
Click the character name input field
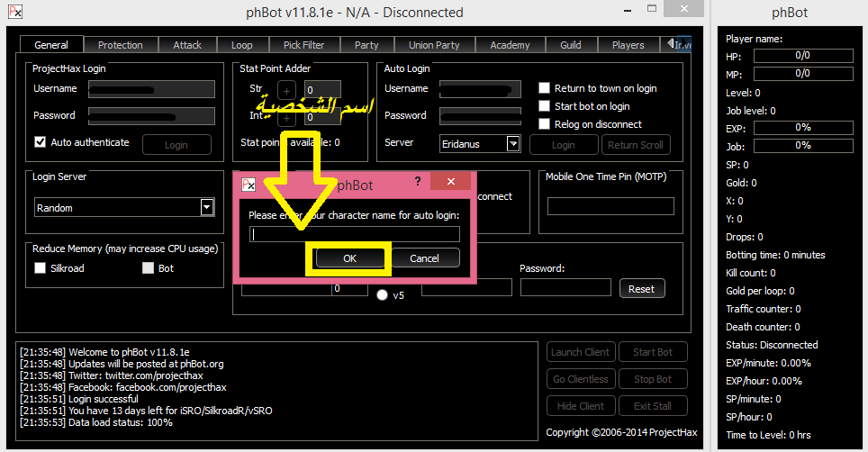pyautogui.click(x=354, y=235)
